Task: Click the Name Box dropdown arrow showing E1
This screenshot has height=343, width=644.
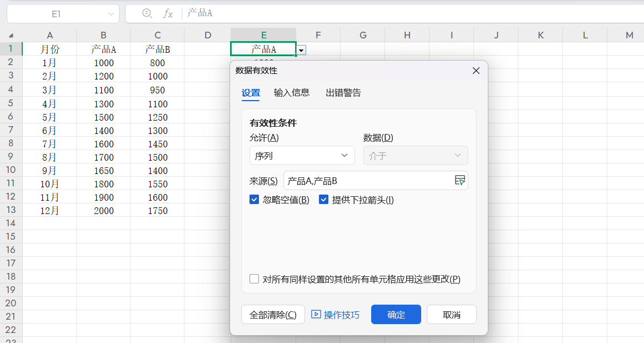Action: [x=110, y=13]
